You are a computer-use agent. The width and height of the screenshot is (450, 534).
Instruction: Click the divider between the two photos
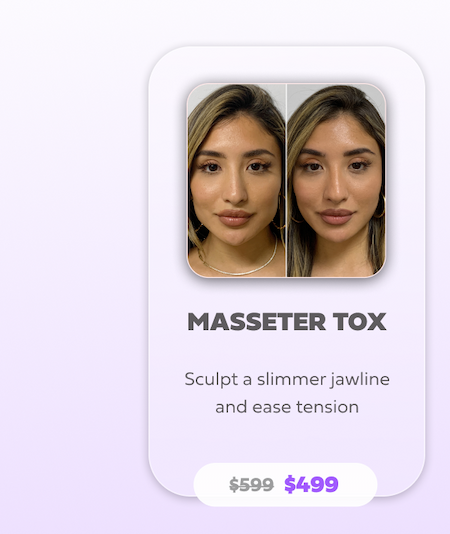pyautogui.click(x=286, y=180)
